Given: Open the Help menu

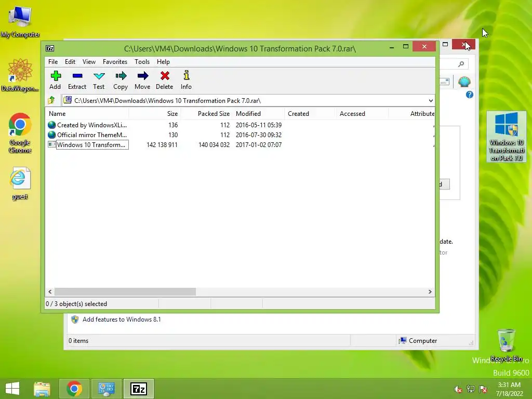Looking at the screenshot, I should coord(163,62).
